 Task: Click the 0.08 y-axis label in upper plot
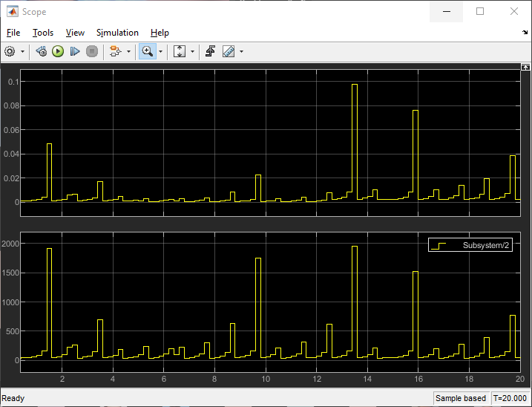pos(12,105)
